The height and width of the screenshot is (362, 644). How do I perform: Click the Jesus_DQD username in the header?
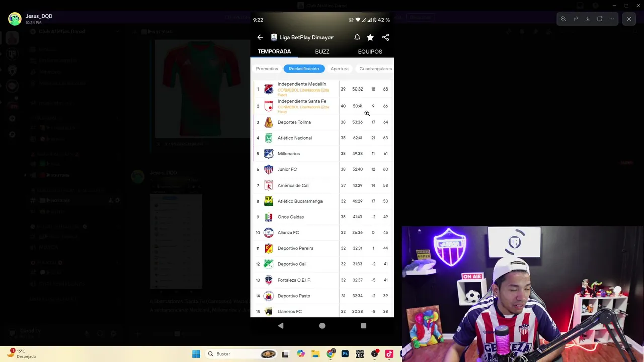(39, 16)
